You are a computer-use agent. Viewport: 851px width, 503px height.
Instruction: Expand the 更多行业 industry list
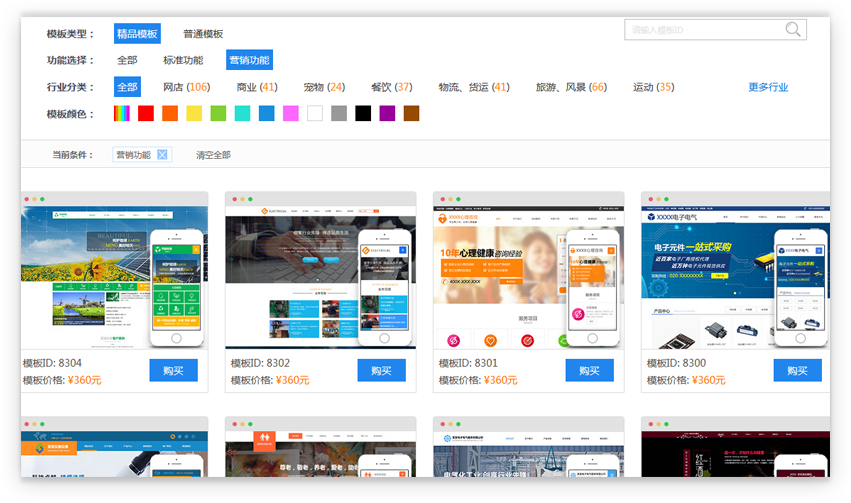(768, 87)
